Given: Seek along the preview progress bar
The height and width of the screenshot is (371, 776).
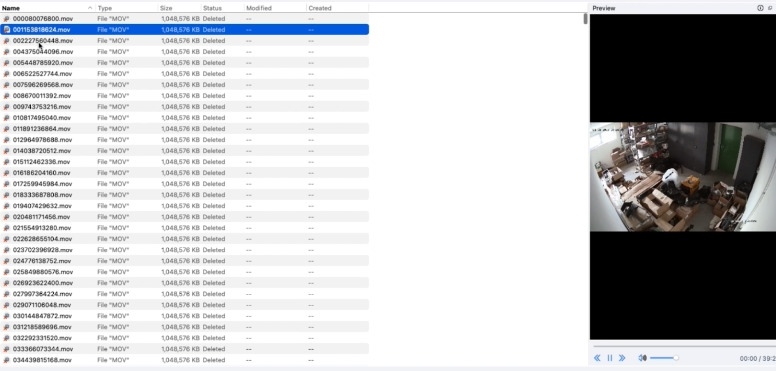Looking at the screenshot, I should (x=684, y=346).
